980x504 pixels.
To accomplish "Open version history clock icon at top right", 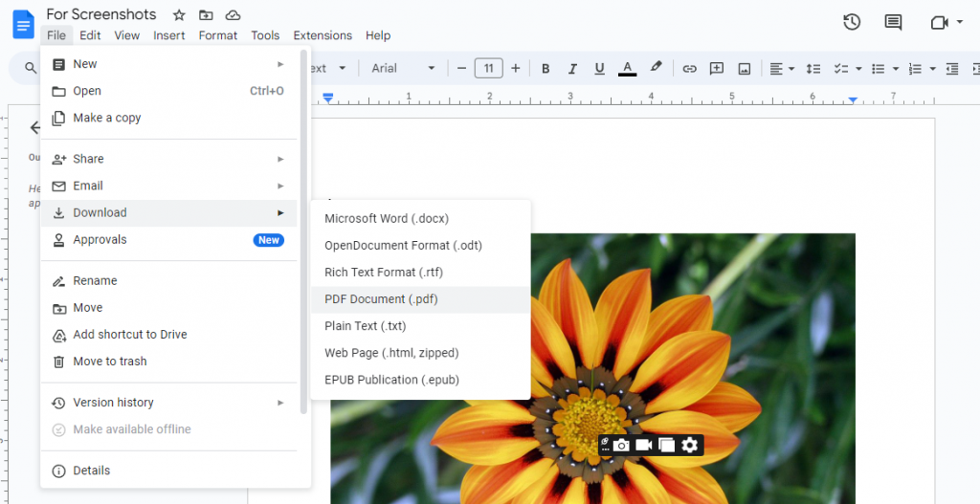I will (851, 23).
